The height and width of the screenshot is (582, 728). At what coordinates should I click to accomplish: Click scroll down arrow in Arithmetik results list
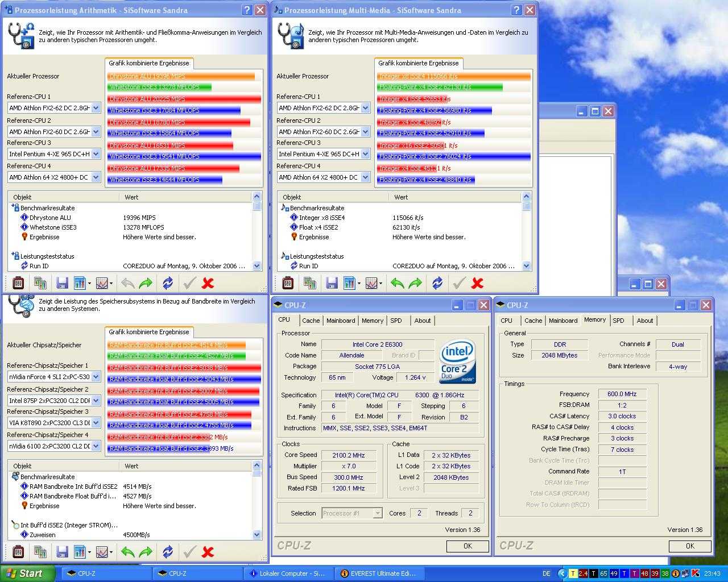click(257, 265)
